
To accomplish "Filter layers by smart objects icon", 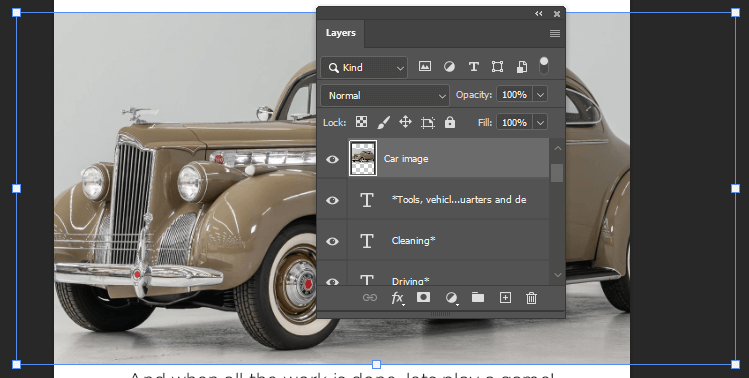I will point(522,67).
